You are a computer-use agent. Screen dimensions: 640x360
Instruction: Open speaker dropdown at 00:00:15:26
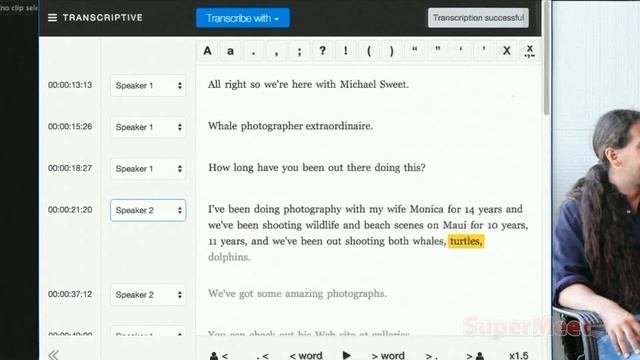148,127
